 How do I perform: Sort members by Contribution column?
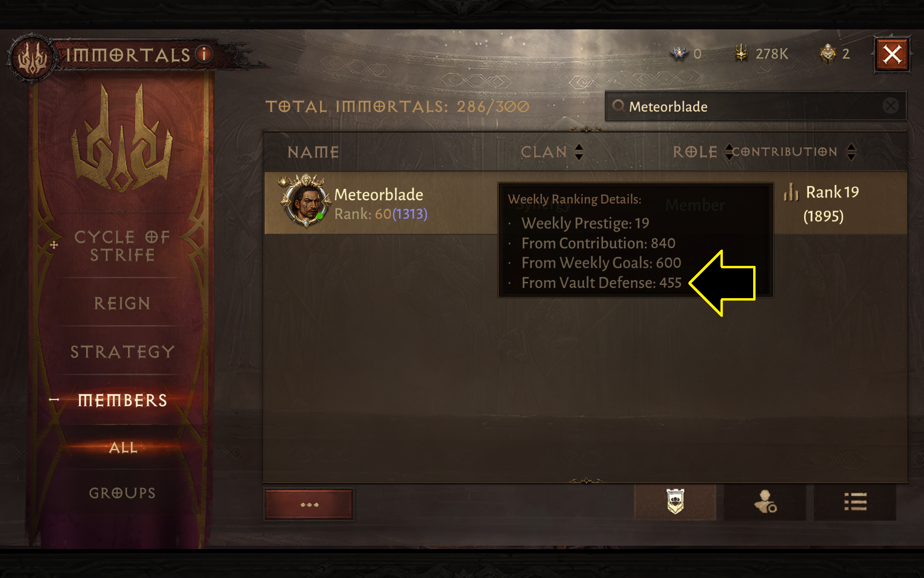pyautogui.click(x=851, y=152)
